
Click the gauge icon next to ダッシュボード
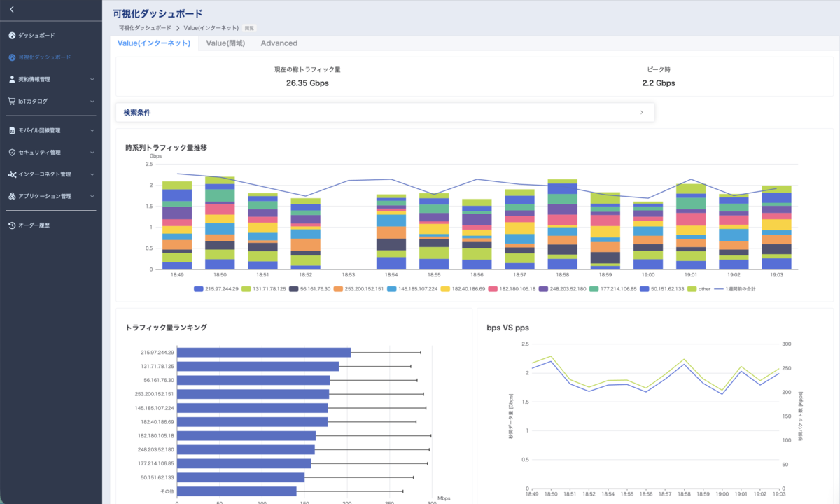(x=12, y=35)
